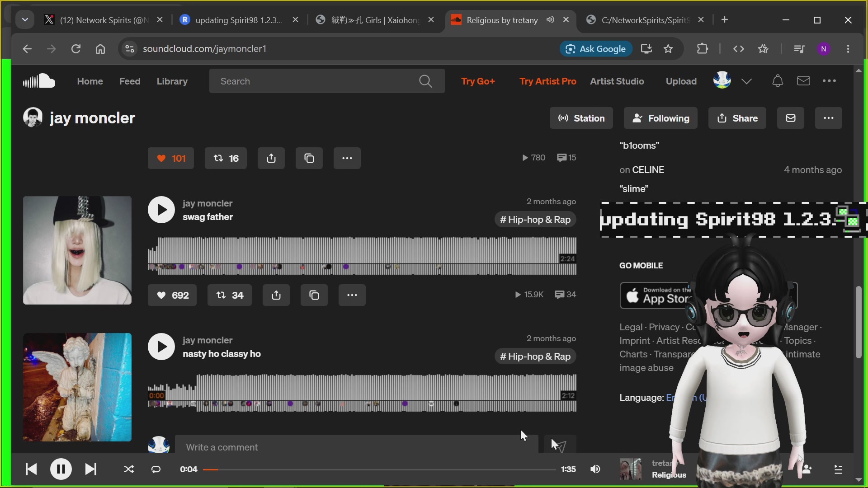
Task: Click the SoundCloud logo
Action: (39, 81)
